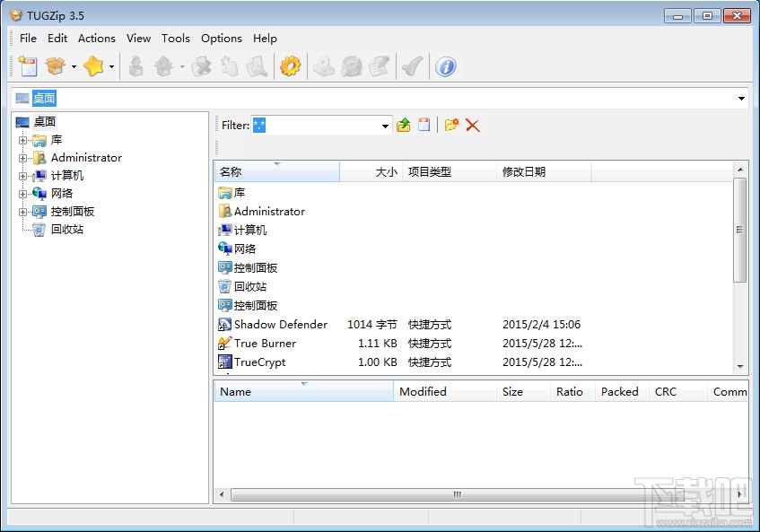Click the open archive box icon
760x532 pixels.
pos(56,66)
